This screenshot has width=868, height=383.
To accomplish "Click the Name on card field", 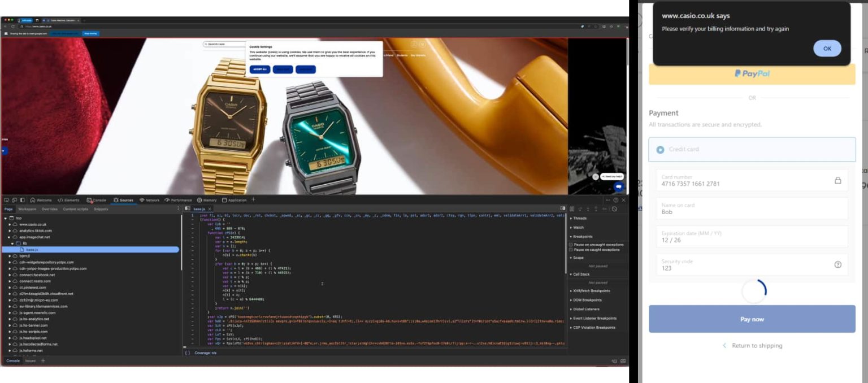I will click(x=752, y=209).
